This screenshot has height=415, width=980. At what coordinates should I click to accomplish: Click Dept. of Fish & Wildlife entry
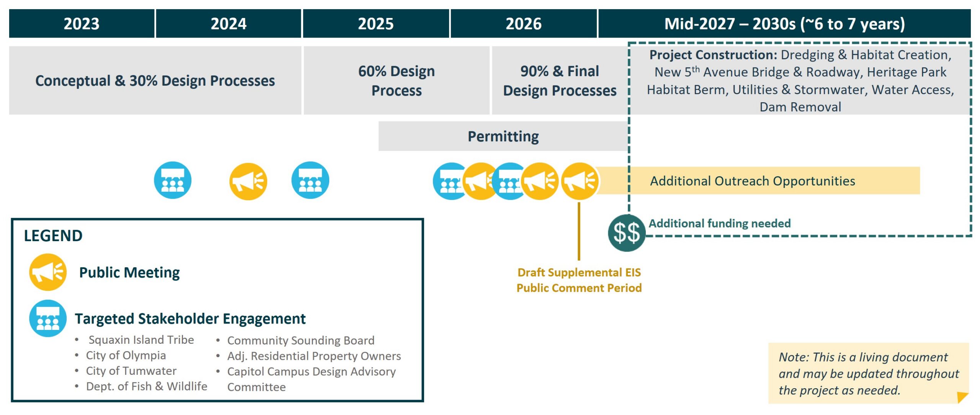147,386
